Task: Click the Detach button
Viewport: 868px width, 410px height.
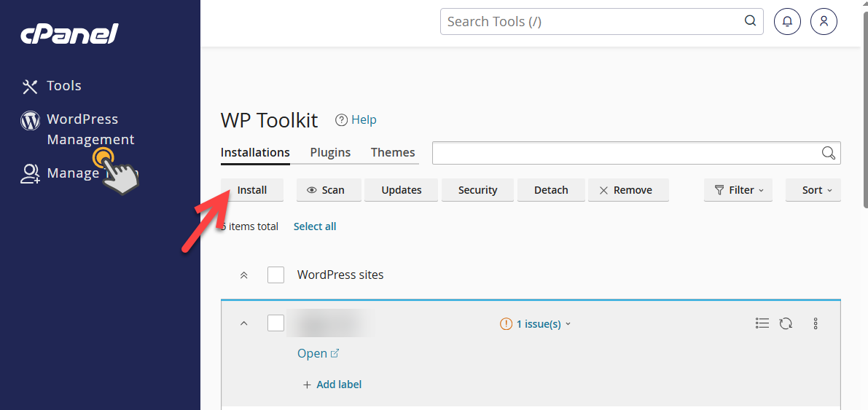Action: coord(551,190)
